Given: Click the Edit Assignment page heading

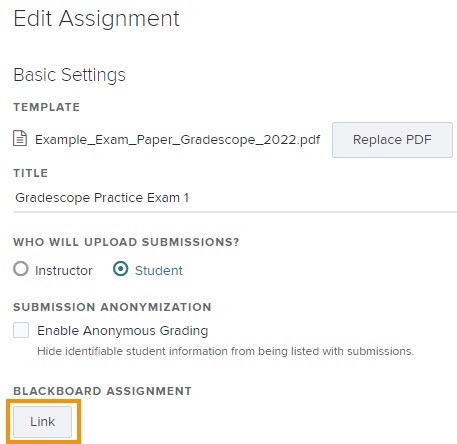Looking at the screenshot, I should click(96, 18).
